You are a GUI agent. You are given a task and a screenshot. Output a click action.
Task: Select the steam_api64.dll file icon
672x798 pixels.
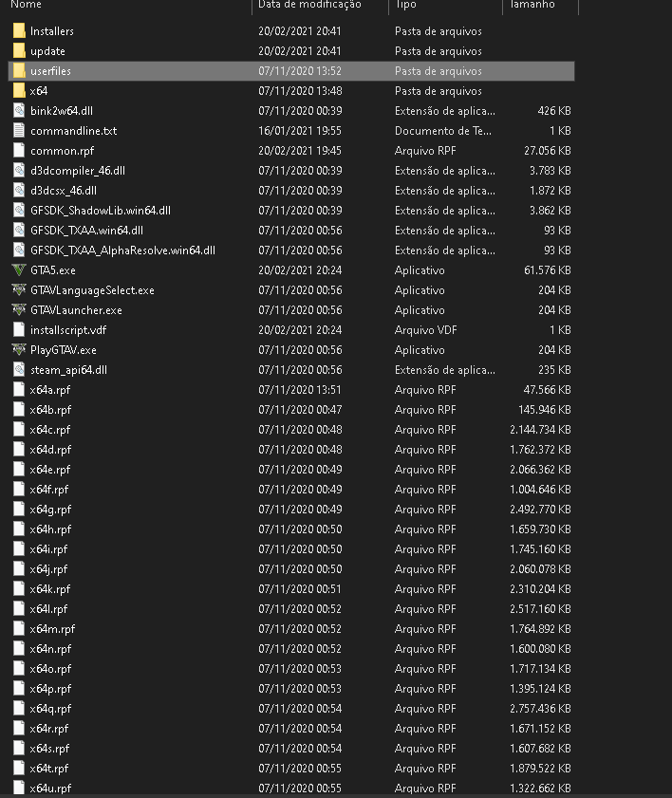click(19, 370)
